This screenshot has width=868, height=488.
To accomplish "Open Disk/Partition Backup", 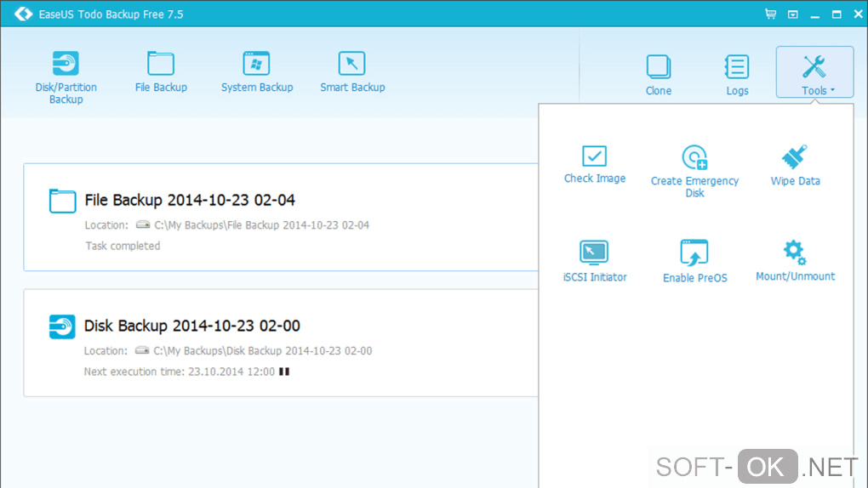I will tap(66, 77).
